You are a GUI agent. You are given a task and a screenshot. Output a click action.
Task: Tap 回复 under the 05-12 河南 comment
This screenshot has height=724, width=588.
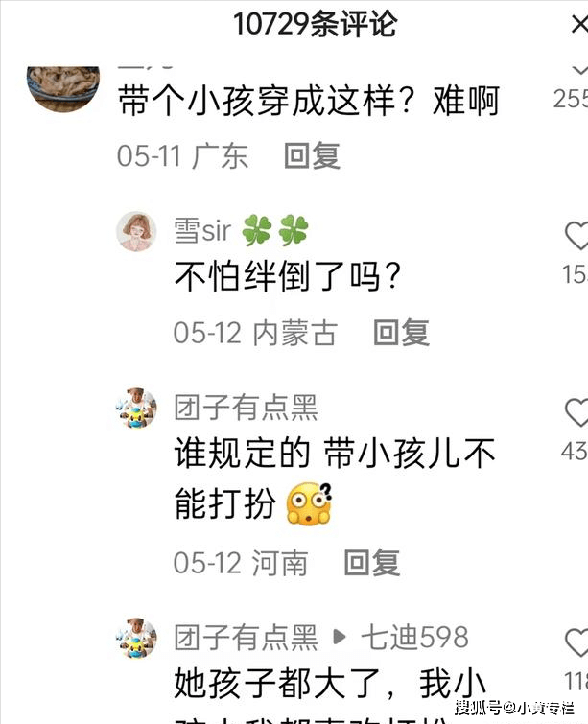(372, 562)
